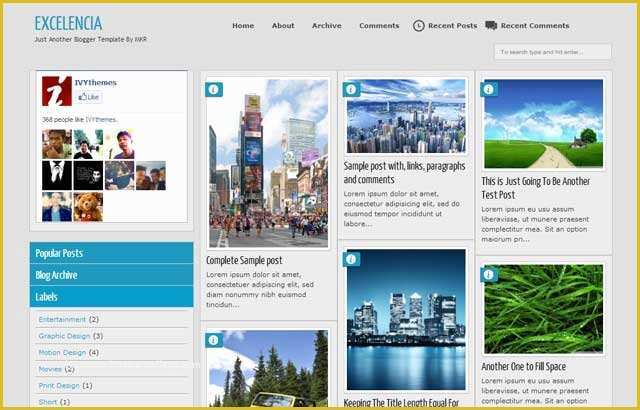Open the Archive menu item
Viewport: 640px width, 410px height.
pyautogui.click(x=327, y=26)
